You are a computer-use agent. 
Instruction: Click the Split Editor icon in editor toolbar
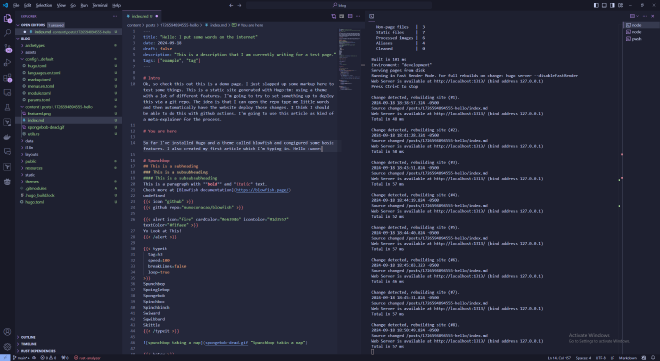[350, 16]
